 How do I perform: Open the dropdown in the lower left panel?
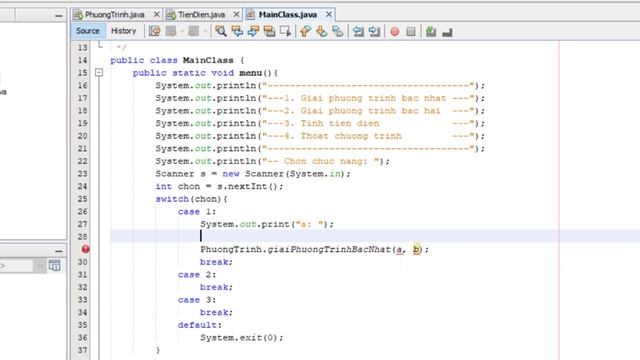click(39, 266)
